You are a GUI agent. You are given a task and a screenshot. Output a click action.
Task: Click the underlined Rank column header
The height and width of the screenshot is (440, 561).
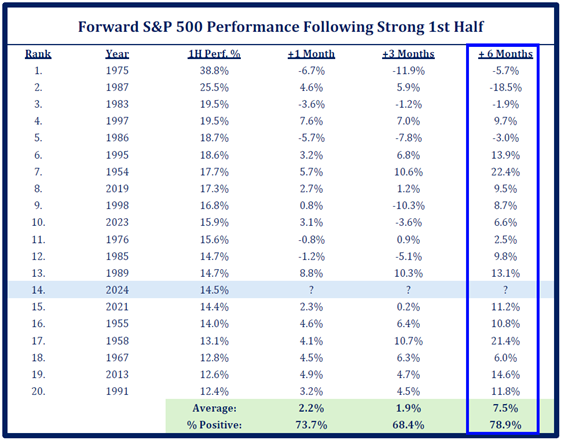(38, 54)
